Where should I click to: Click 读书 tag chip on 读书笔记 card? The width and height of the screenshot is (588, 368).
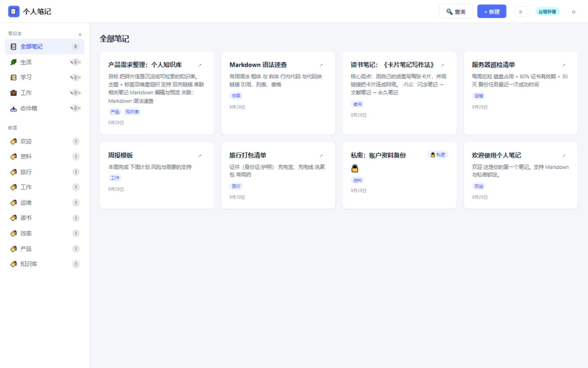tap(358, 104)
